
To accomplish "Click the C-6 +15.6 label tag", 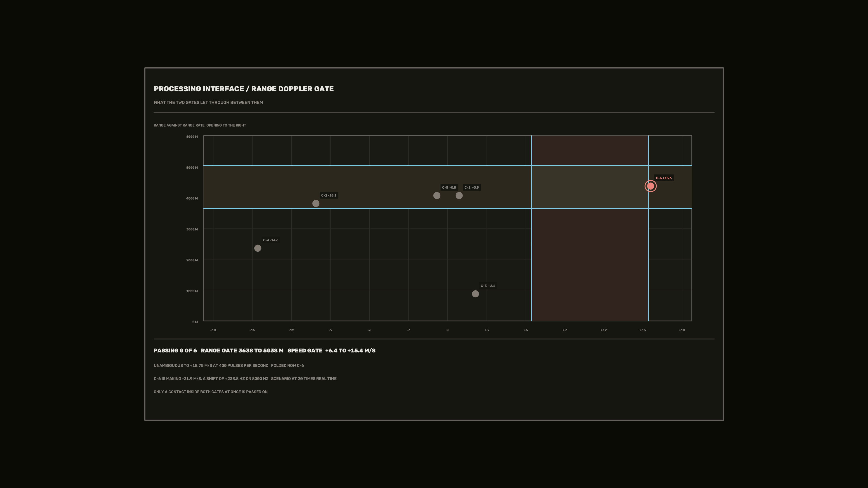I will (663, 178).
